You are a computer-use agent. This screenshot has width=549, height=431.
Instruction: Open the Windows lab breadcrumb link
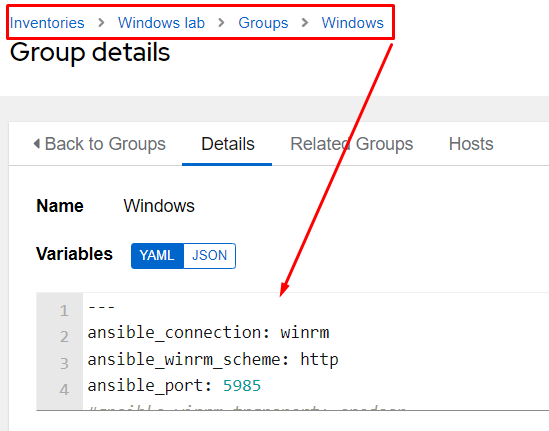pos(161,23)
